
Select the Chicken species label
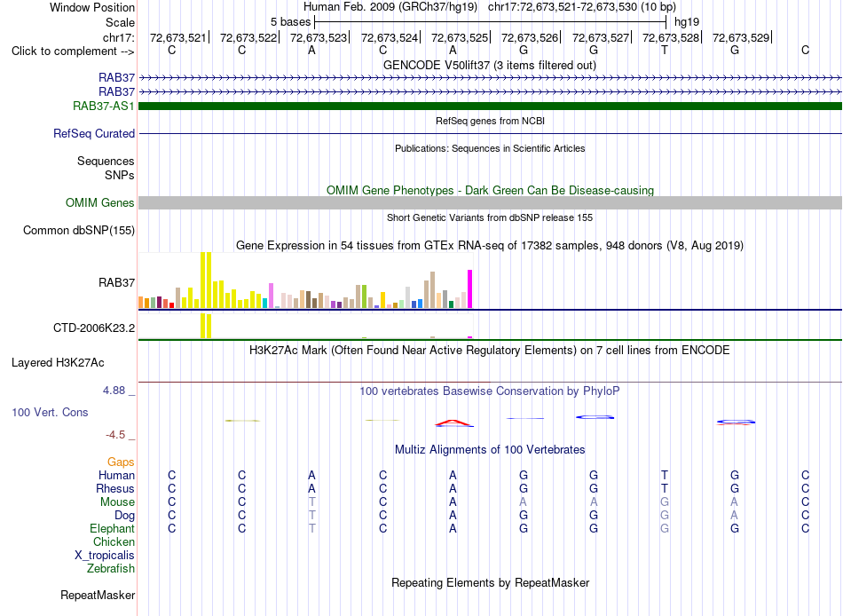coord(114,541)
